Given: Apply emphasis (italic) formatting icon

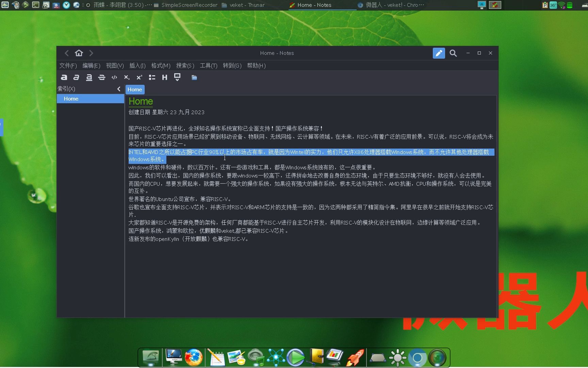Looking at the screenshot, I should pos(76,77).
